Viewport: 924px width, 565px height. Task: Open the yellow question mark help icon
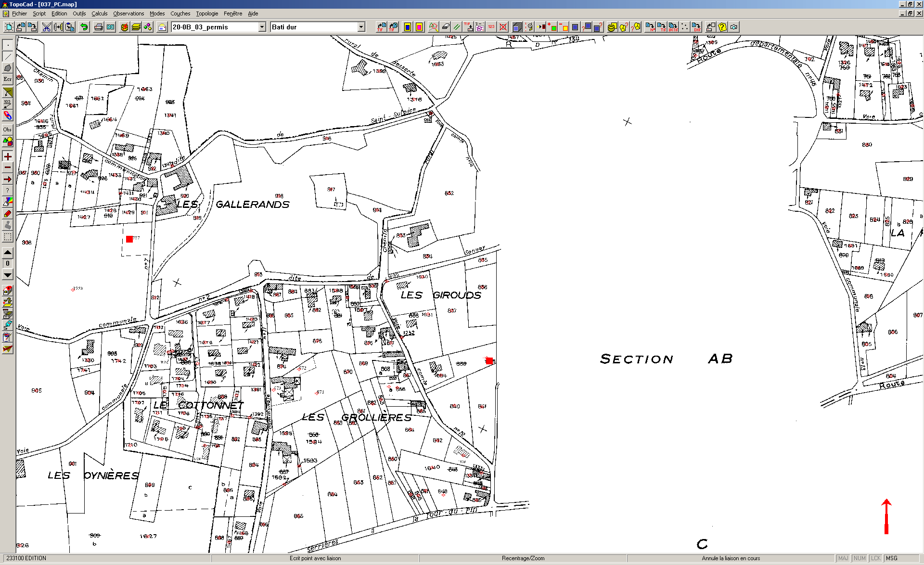point(722,27)
